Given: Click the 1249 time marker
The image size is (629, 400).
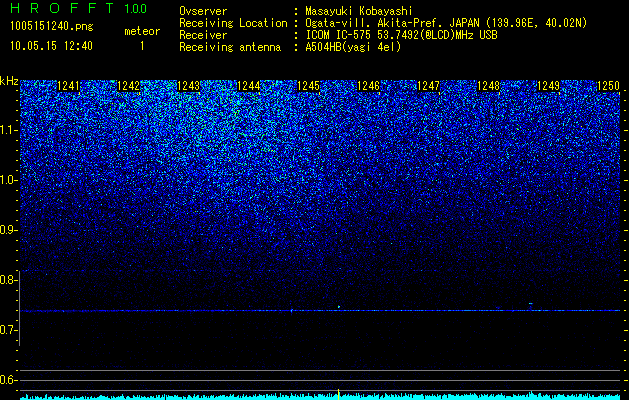Looking at the screenshot, I should [x=548, y=86].
